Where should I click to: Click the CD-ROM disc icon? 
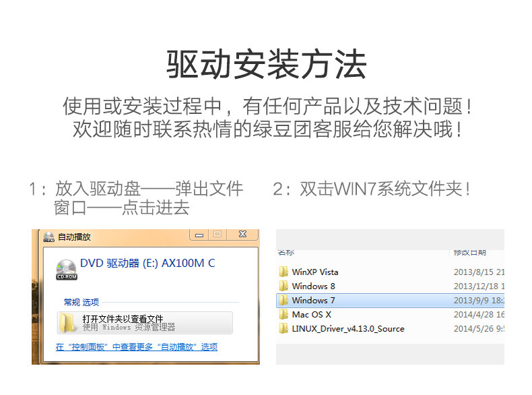[67, 270]
